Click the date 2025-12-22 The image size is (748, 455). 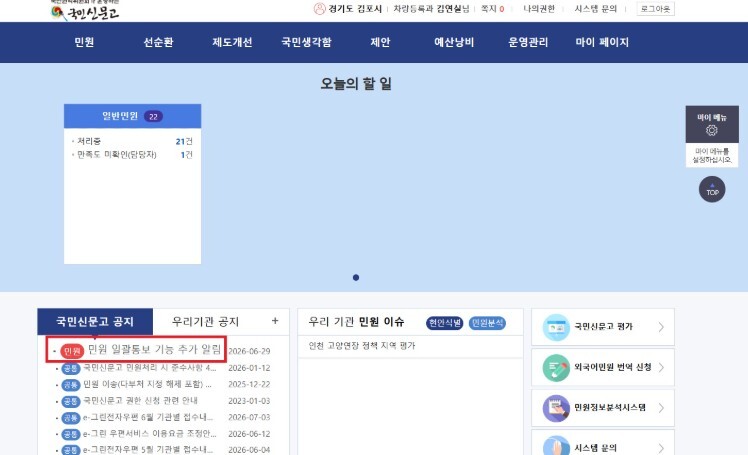pyautogui.click(x=249, y=384)
